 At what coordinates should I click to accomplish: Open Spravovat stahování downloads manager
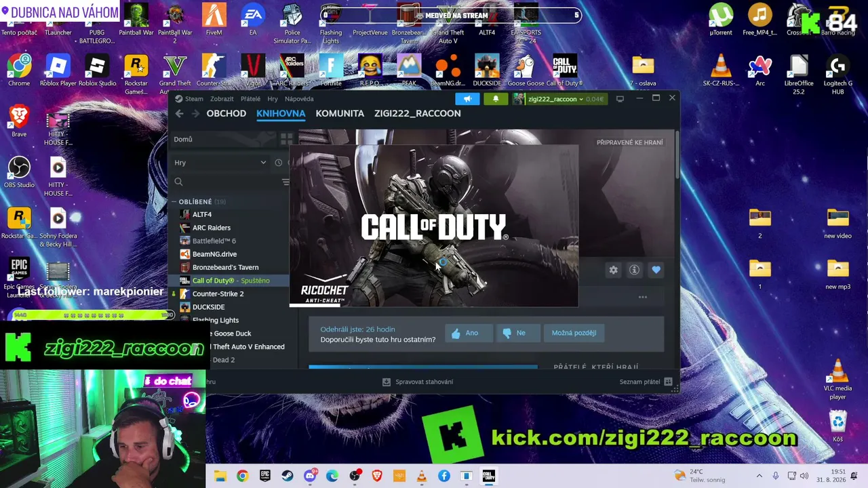[418, 382]
